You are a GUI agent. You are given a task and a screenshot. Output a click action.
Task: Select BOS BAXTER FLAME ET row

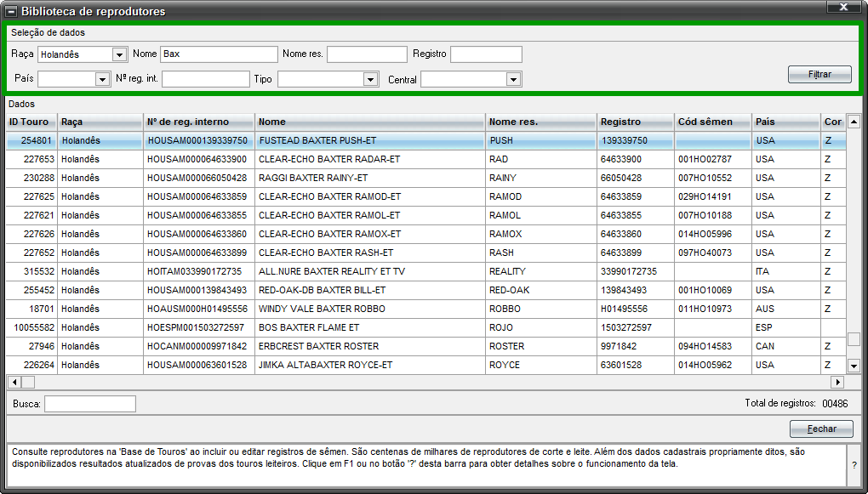pyautogui.click(x=426, y=327)
